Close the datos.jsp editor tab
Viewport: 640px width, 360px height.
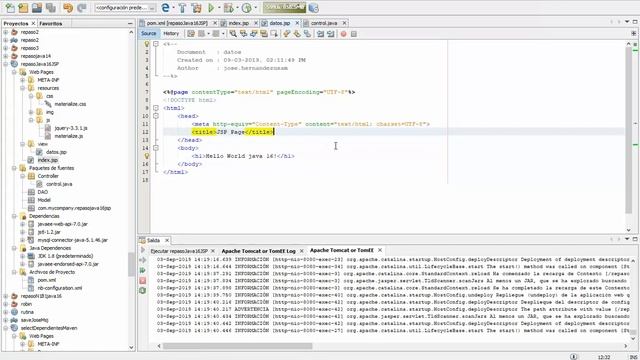(297, 23)
